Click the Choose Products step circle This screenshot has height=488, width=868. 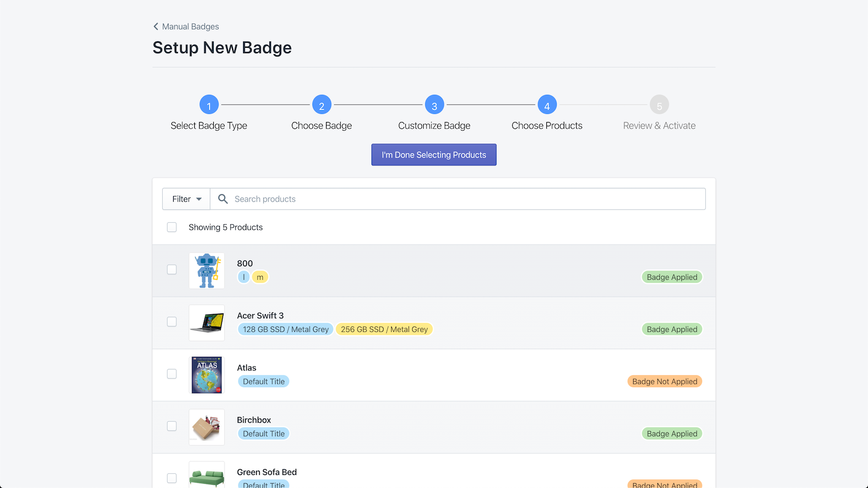point(547,105)
